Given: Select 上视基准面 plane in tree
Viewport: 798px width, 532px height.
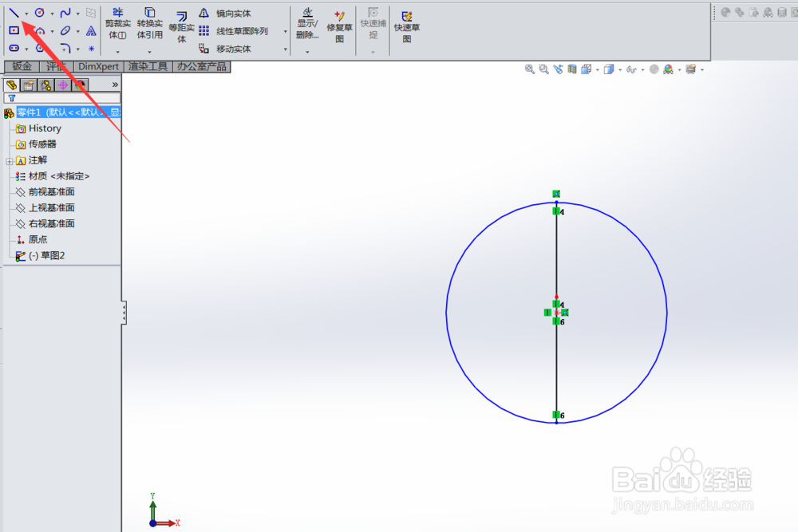Looking at the screenshot, I should [45, 207].
